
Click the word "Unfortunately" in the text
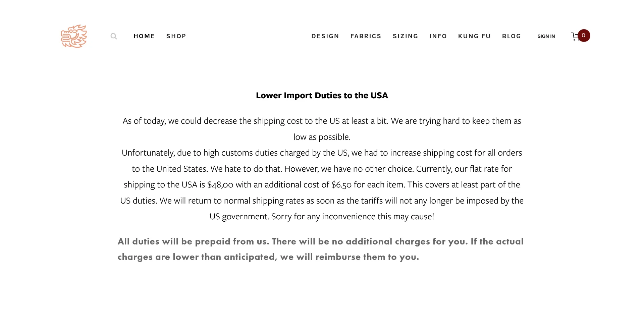(x=148, y=153)
